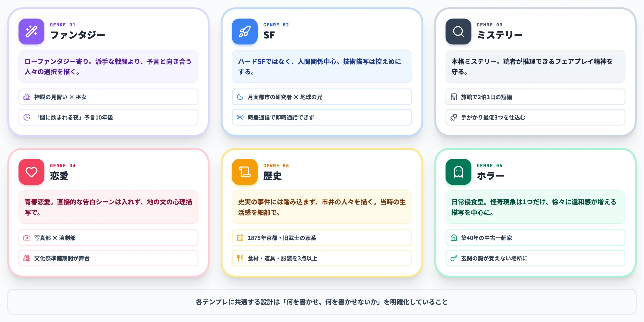644x322 pixels.
Task: Click the camera icon beside 写真部
Action: (x=27, y=238)
